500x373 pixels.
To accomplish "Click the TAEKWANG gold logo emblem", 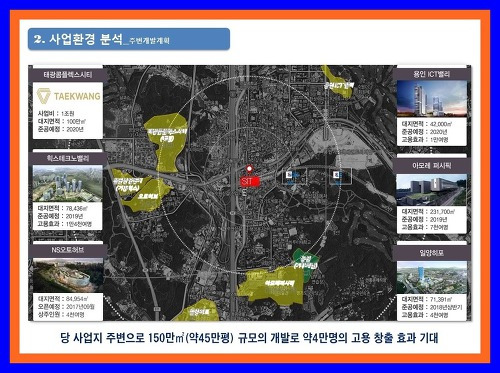I will point(44,96).
